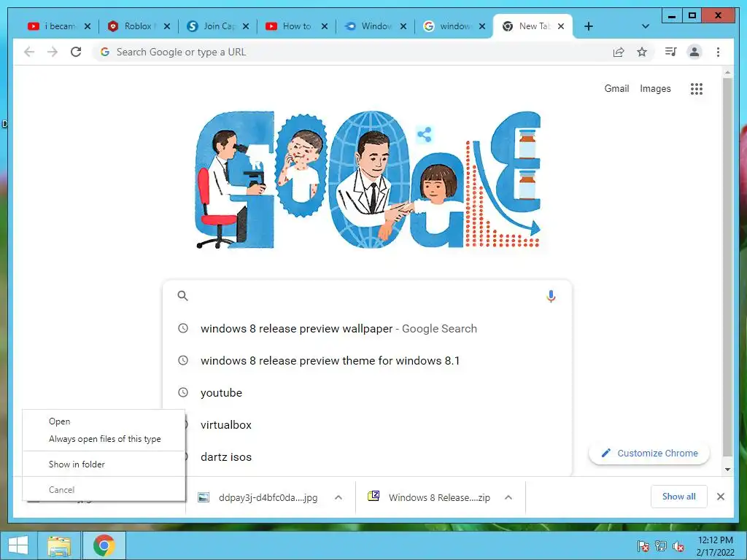Switch to the Window tab with blue icon
This screenshot has height=560, width=747.
[368, 26]
